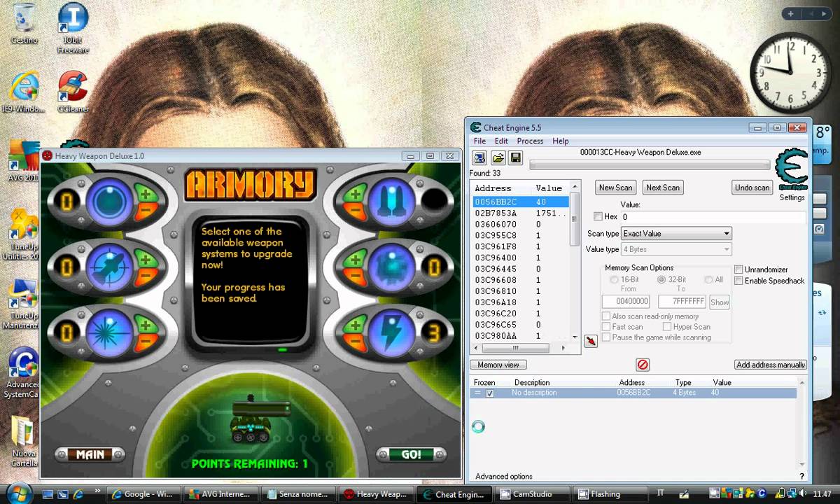Switch to CamStudio in the taskbar

tap(531, 493)
